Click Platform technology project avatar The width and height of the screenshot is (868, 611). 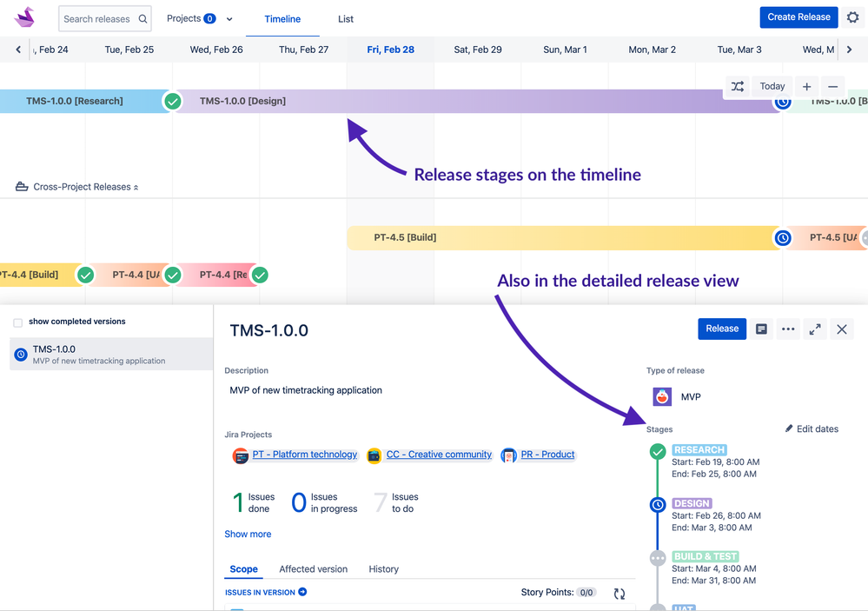(x=241, y=456)
